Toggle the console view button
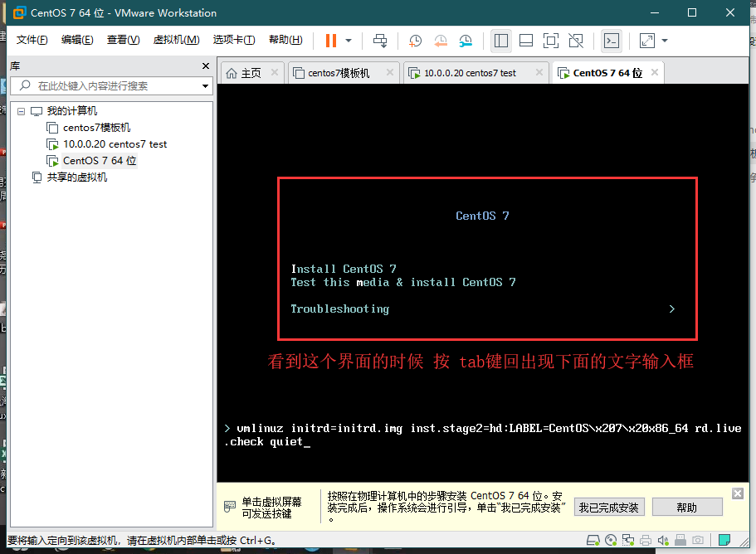Image resolution: width=756 pixels, height=554 pixels. (612, 41)
